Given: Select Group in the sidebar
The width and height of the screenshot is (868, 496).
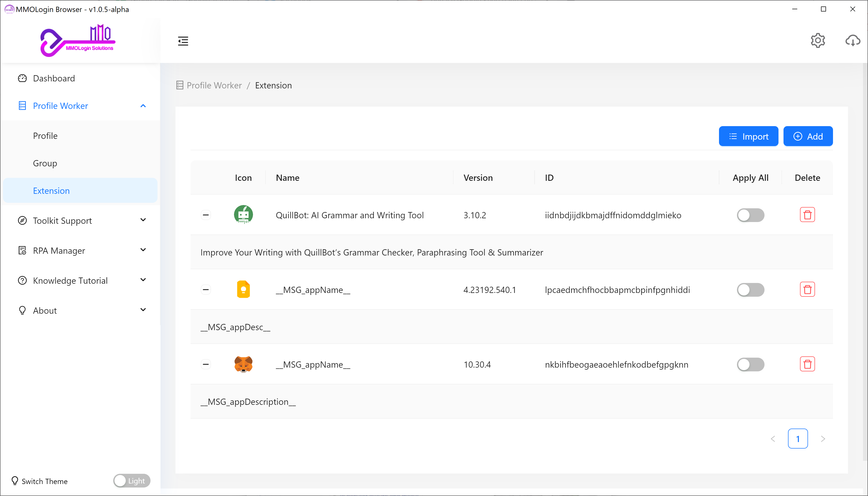Looking at the screenshot, I should tap(45, 163).
